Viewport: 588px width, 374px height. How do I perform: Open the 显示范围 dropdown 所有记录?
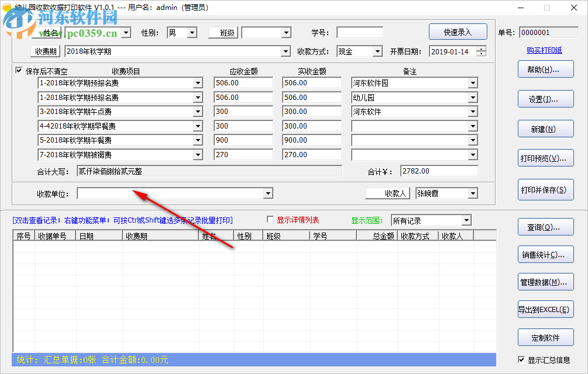coord(466,220)
